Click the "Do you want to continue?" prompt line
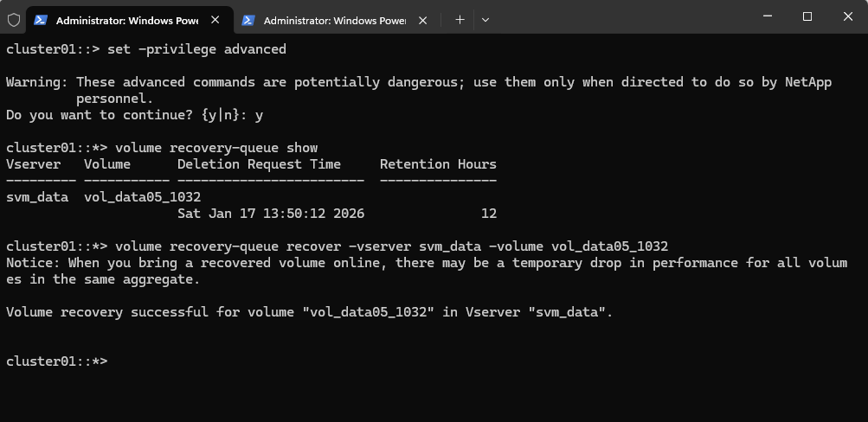The width and height of the screenshot is (868, 422). click(x=134, y=115)
